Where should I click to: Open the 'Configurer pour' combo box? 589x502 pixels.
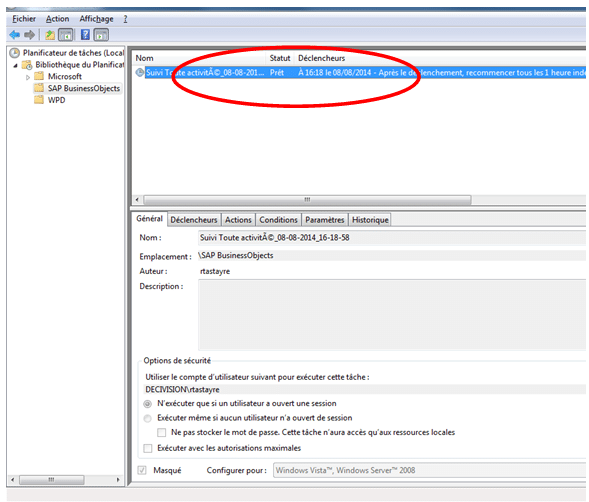429,470
